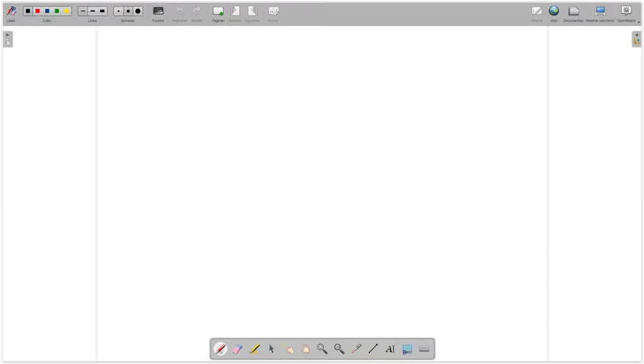This screenshot has width=644, height=364.
Task: Expand the left page thumbnails panel
Action: [8, 39]
